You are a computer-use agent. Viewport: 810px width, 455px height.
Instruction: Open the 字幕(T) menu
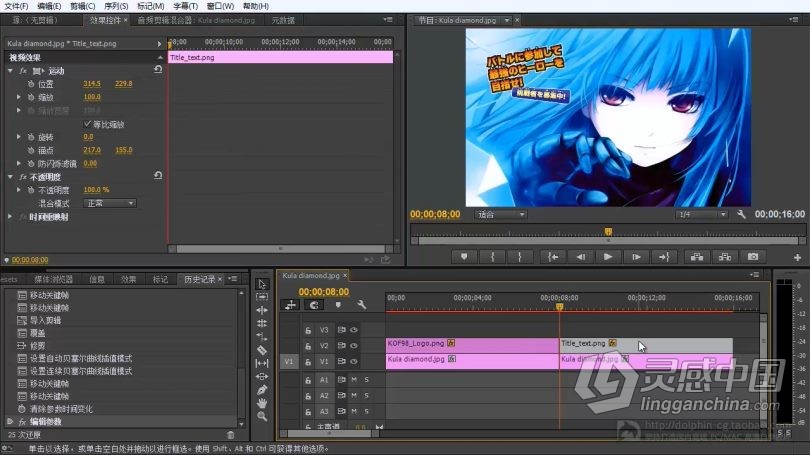[x=185, y=6]
